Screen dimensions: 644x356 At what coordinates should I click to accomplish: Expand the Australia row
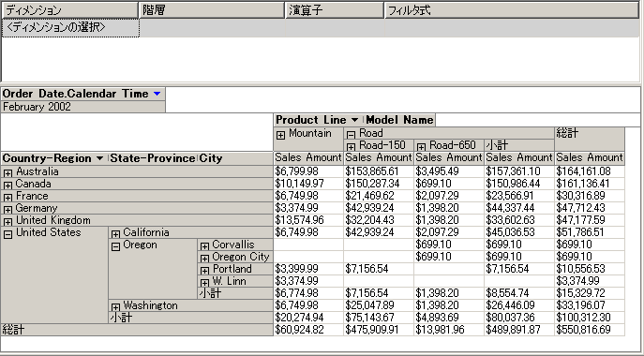coord(7,173)
